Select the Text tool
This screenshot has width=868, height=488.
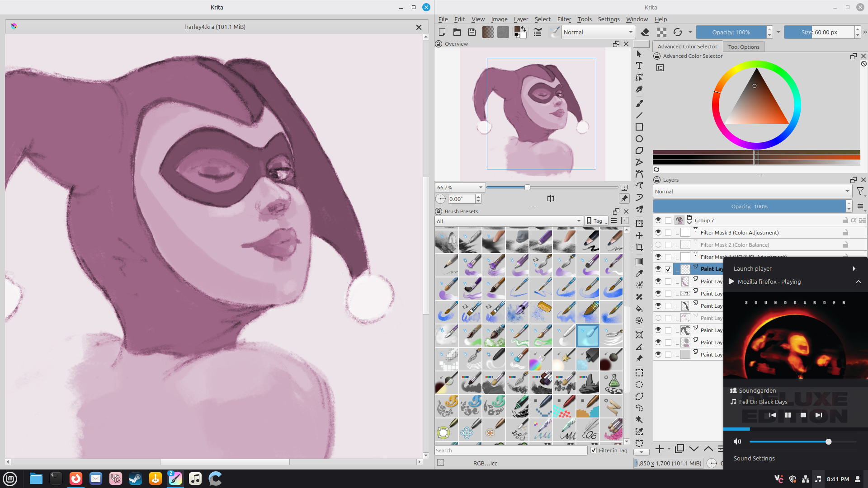(x=639, y=66)
